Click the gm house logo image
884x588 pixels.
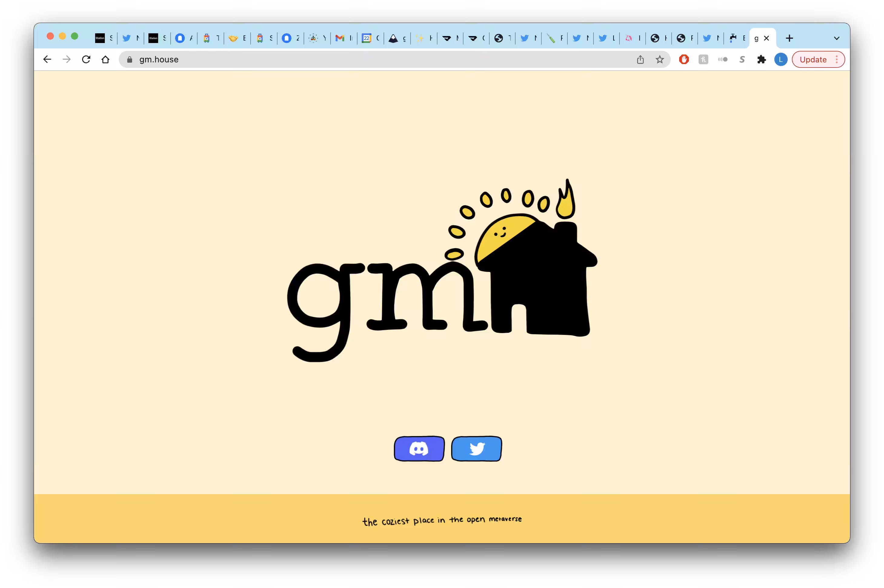coord(442,270)
